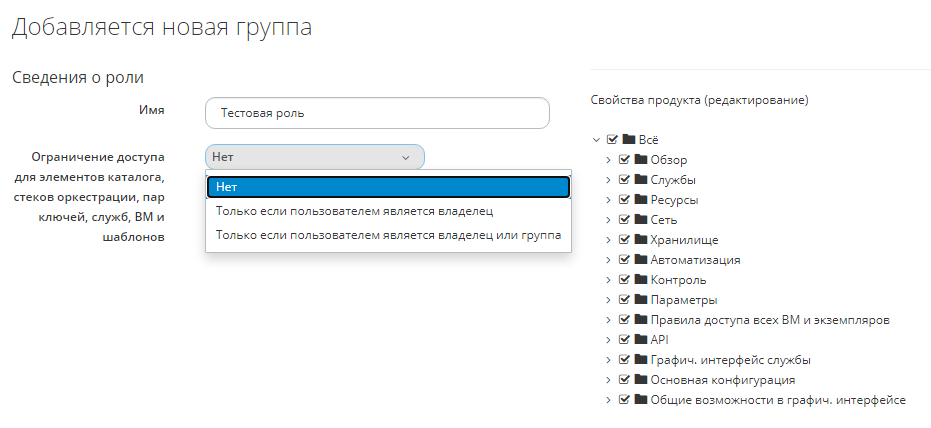Toggle the Контроль checkbox

point(625,280)
